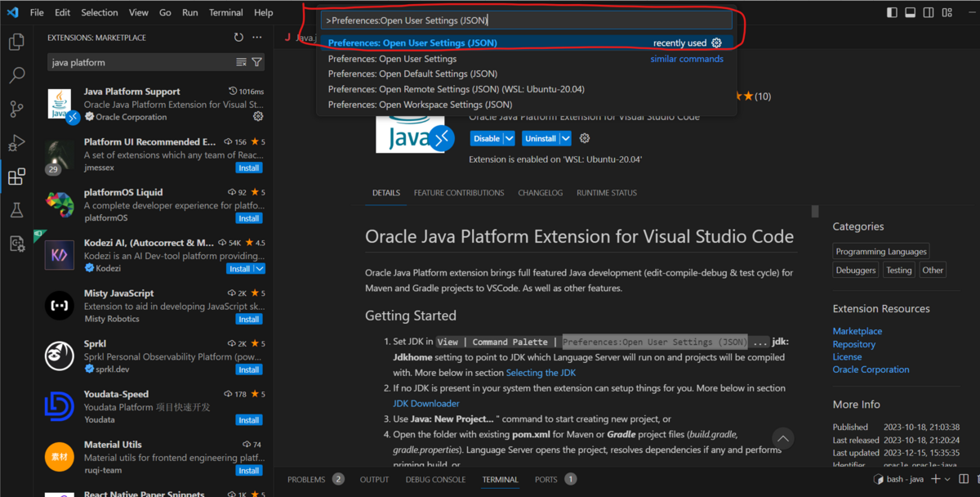The image size is (980, 497).
Task: Install the Misty JavaScript extension
Action: (x=249, y=320)
